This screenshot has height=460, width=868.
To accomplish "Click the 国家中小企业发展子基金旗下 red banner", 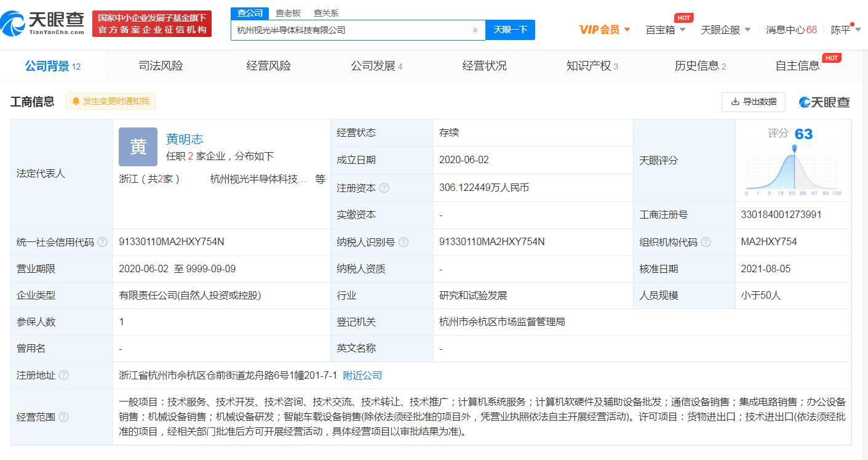I will (x=152, y=23).
